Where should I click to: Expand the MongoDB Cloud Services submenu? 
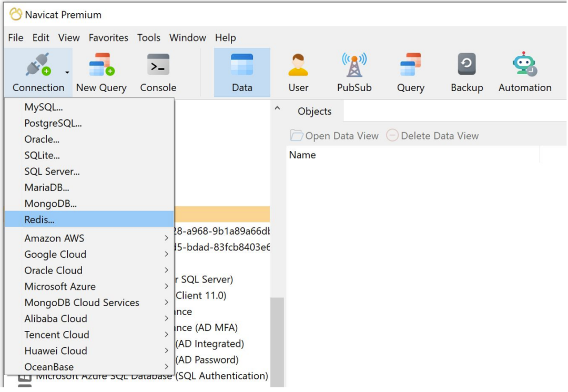pyautogui.click(x=89, y=303)
